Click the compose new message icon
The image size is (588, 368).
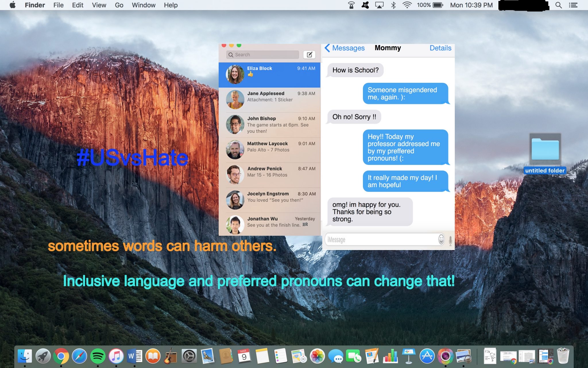tap(309, 55)
